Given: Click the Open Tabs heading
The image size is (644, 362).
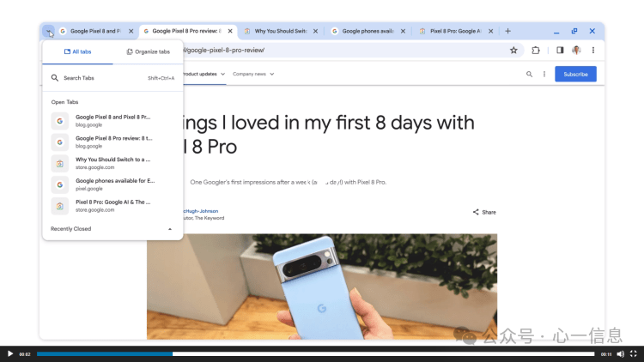Looking at the screenshot, I should 64,102.
